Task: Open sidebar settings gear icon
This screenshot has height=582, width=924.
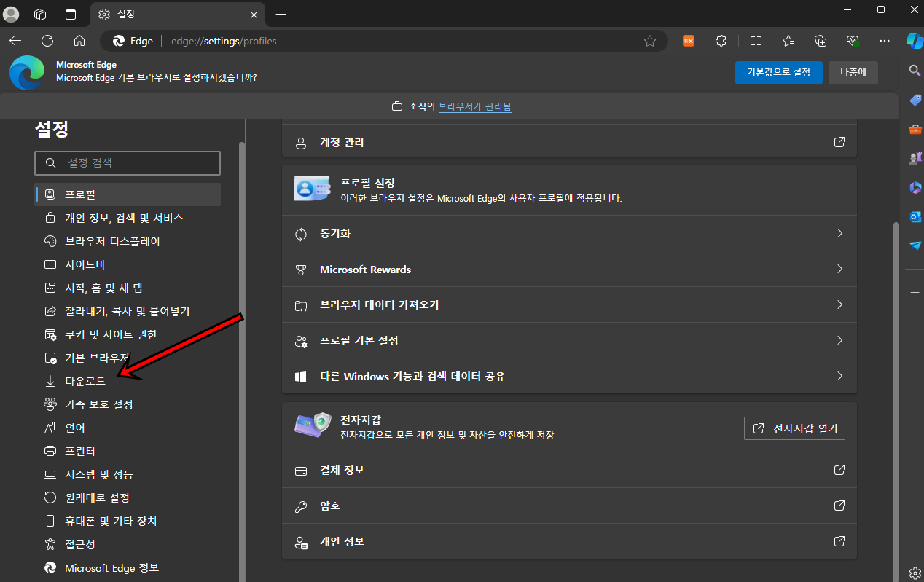Action: coord(915,573)
